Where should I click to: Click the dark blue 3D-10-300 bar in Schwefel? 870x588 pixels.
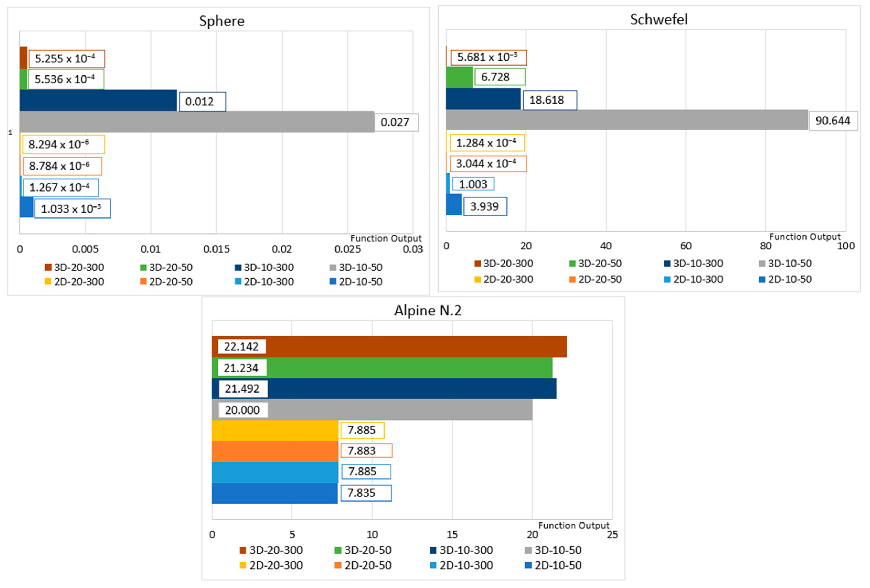tap(483, 99)
